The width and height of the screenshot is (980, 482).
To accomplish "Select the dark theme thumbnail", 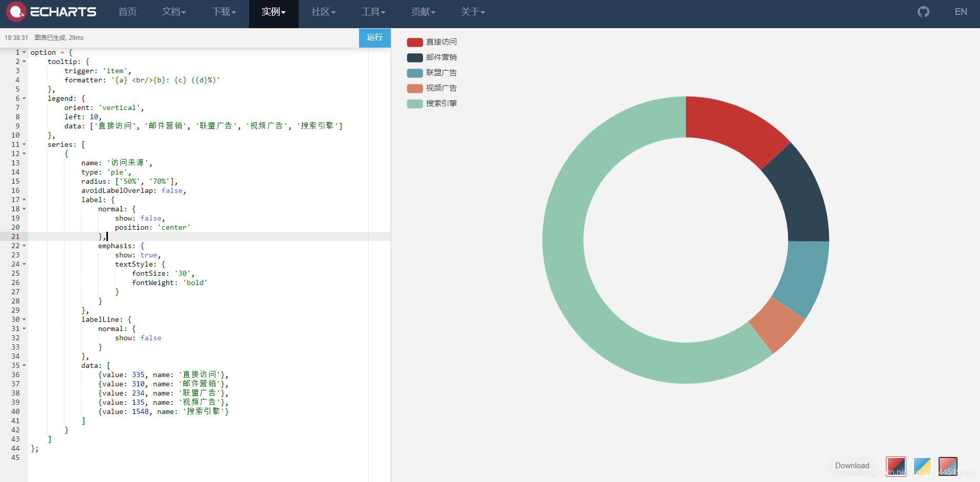I will tap(948, 466).
